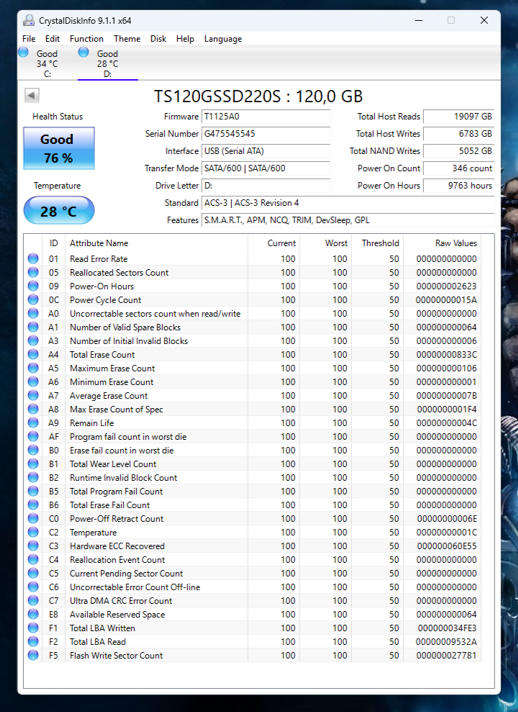Click status orb for Total LBA Written
Viewport: 518px width, 712px height.
click(x=33, y=628)
